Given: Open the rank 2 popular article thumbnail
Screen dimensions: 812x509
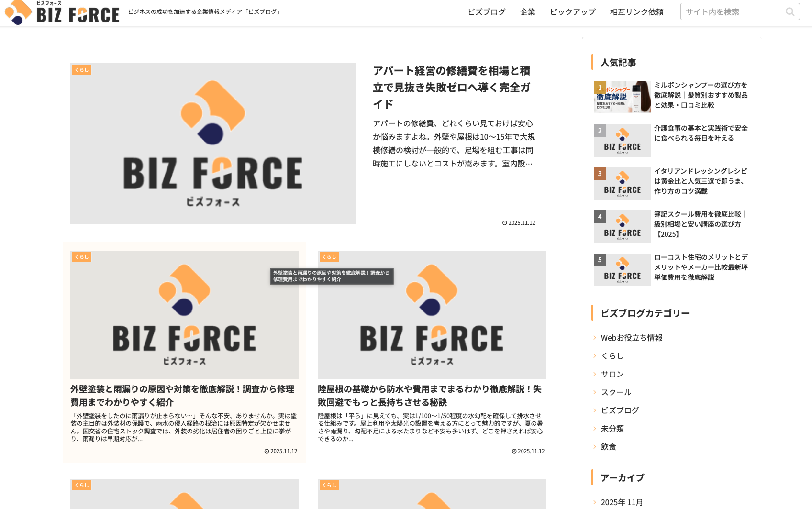Looking at the screenshot, I should 622,141.
